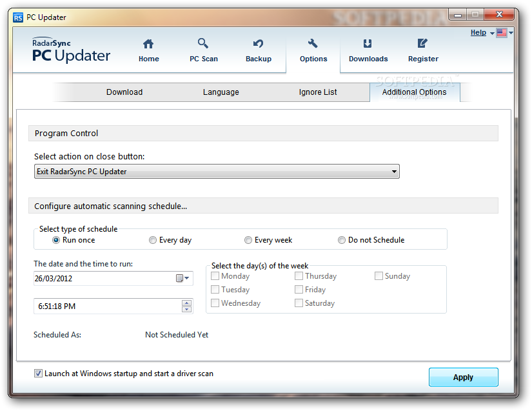Viewport: 532px width, 411px height.
Task: Click the Options wrench icon
Action: pos(313,43)
